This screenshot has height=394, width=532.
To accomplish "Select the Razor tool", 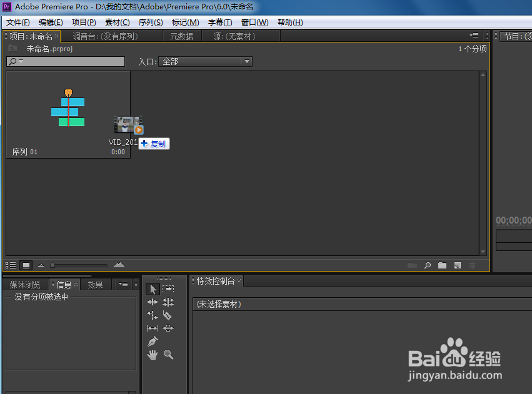I will (168, 315).
